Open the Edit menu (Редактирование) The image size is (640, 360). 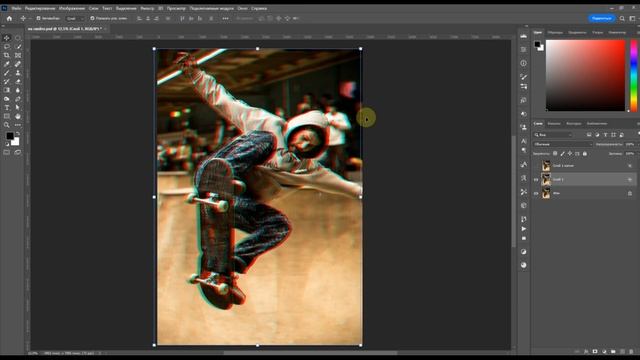[x=40, y=8]
